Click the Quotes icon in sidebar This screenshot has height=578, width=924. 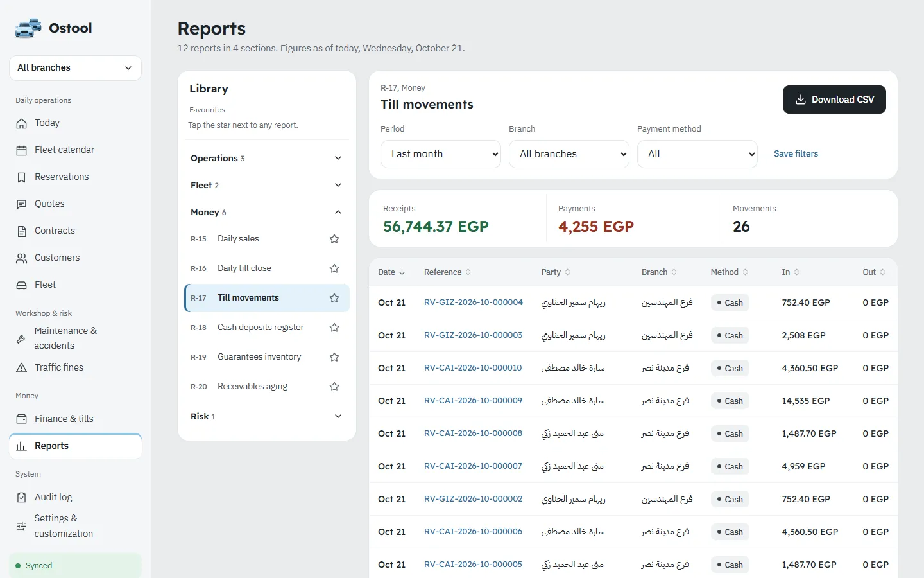[x=22, y=204]
